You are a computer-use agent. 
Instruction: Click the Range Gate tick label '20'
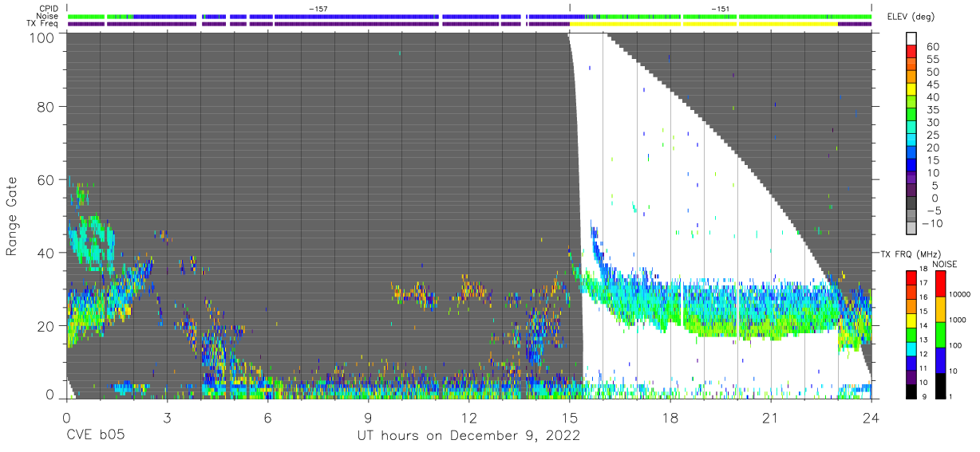point(47,326)
